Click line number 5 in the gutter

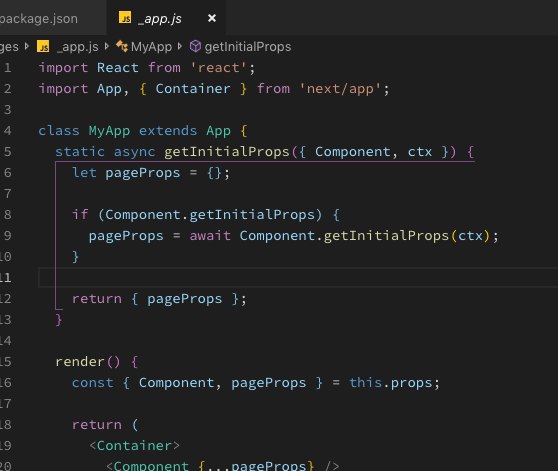(8, 152)
